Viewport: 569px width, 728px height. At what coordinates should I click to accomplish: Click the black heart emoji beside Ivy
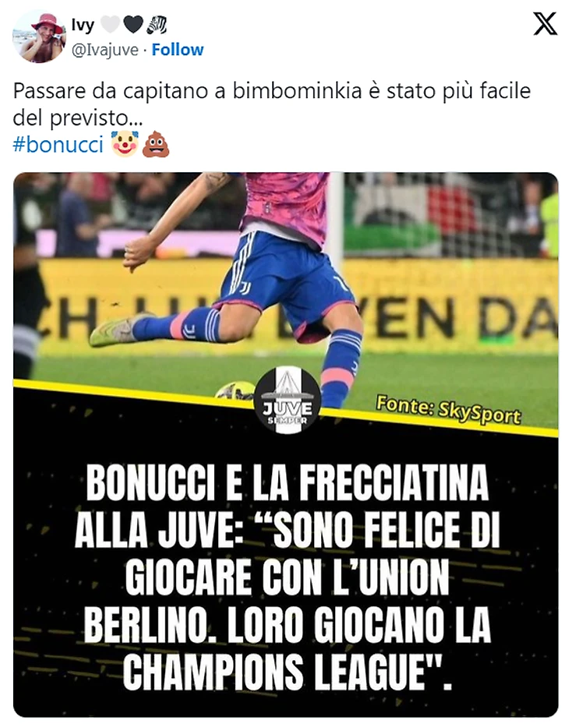tap(133, 25)
